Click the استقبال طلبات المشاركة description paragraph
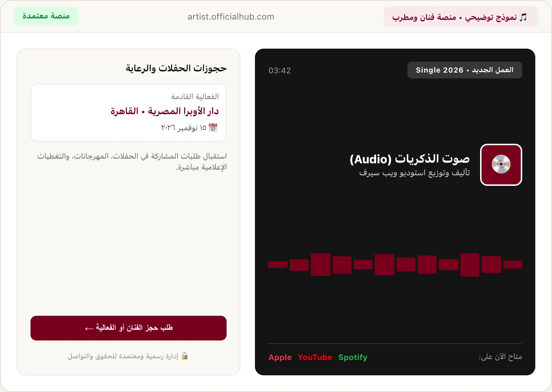This screenshot has height=392, width=552. point(132,162)
